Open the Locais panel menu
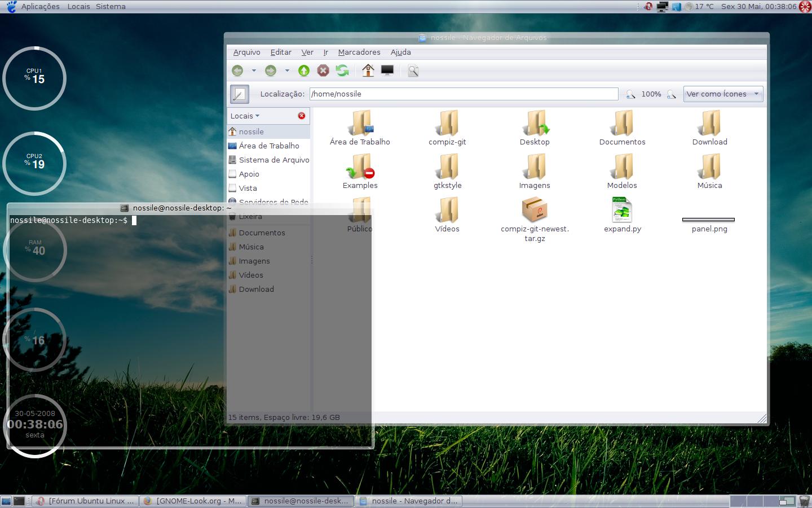Image resolution: width=812 pixels, height=508 pixels. (x=78, y=6)
